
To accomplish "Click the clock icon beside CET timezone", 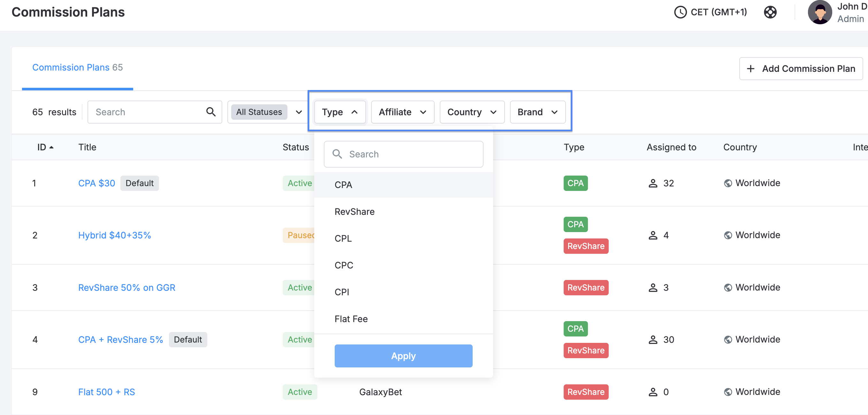I will tap(680, 12).
